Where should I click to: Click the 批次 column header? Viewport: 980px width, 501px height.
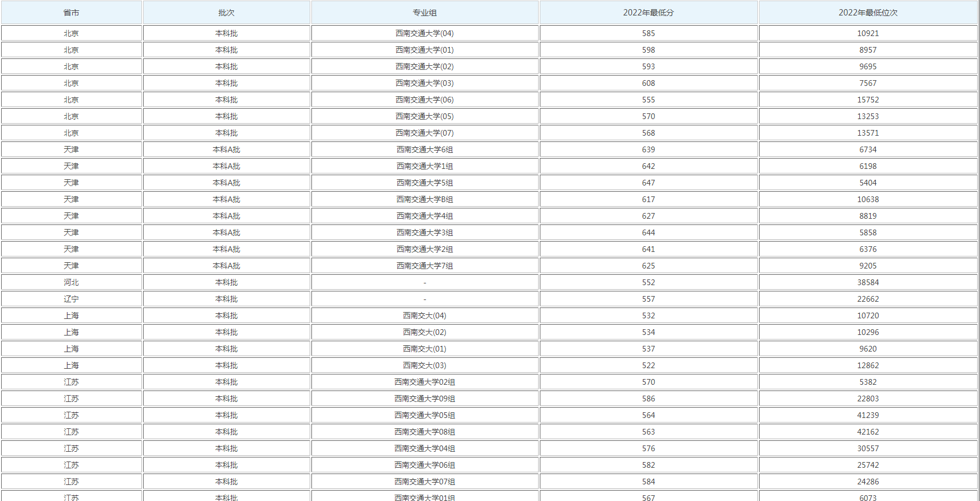[x=226, y=13]
